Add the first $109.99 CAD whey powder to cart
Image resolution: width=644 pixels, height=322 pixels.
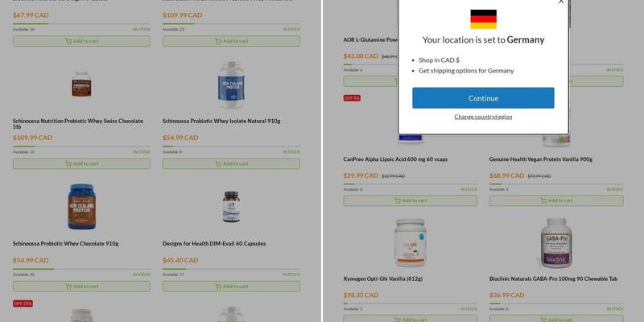click(x=231, y=41)
